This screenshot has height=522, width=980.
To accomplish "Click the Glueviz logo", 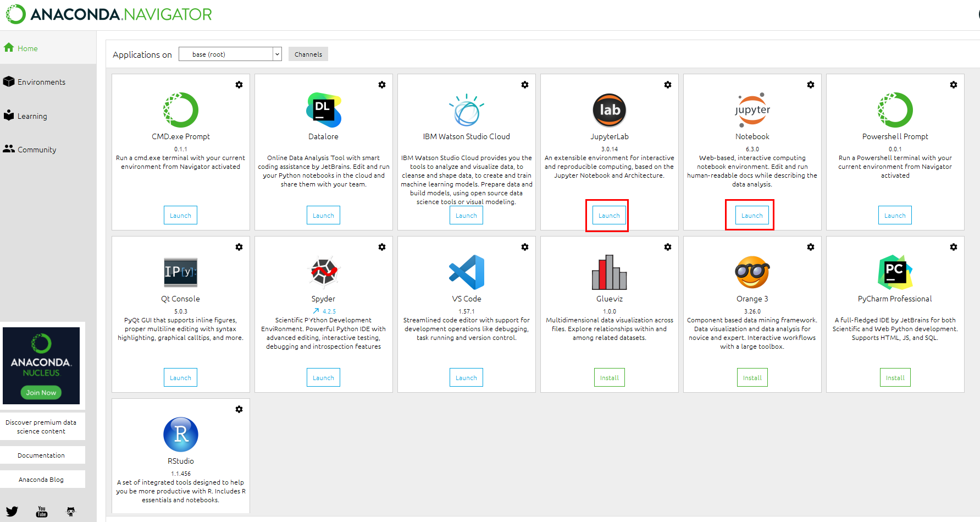I will click(610, 272).
